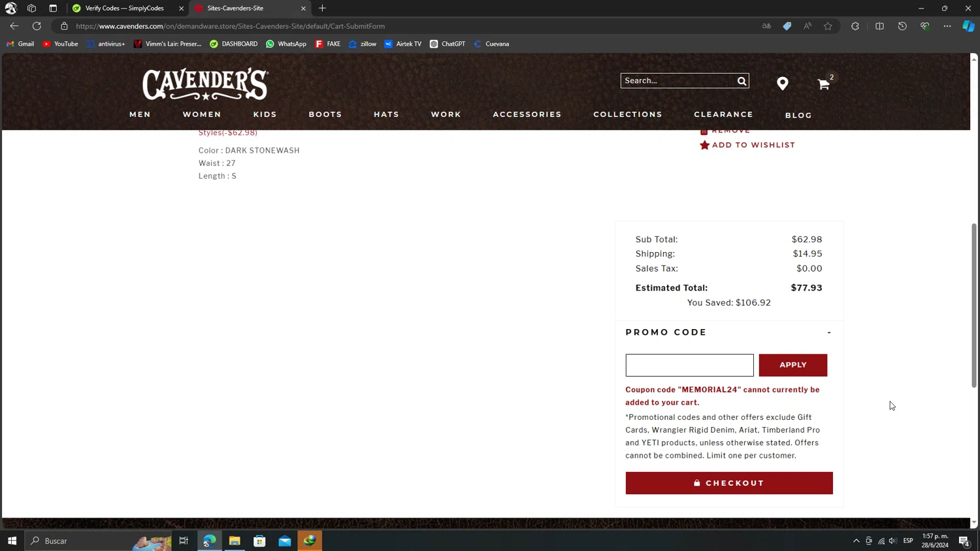Open Microsoft Store from taskbar

click(x=259, y=541)
